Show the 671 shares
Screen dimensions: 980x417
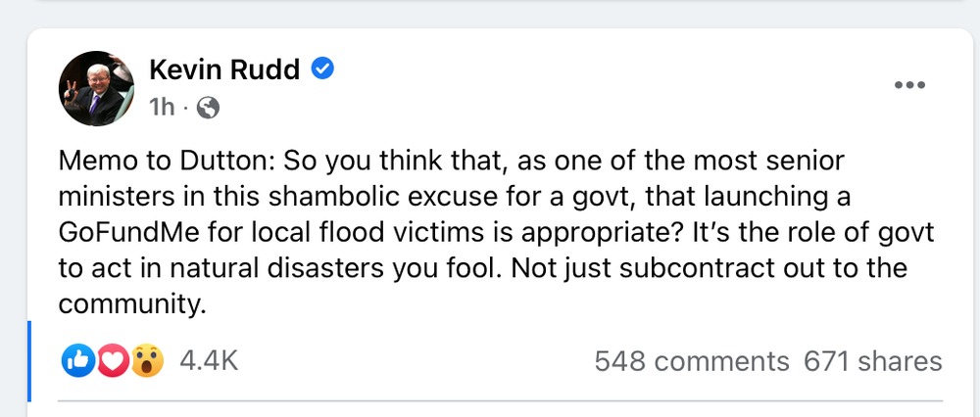(872, 361)
